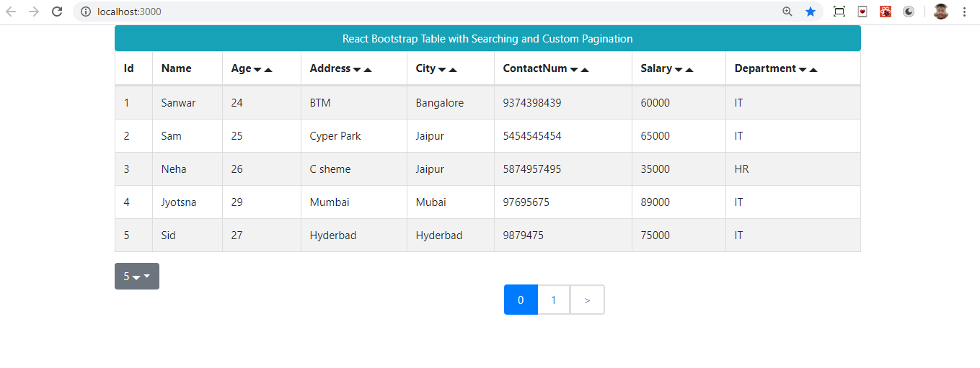This screenshot has height=368, width=980.
Task: Bookmark page with star icon
Action: point(811,12)
